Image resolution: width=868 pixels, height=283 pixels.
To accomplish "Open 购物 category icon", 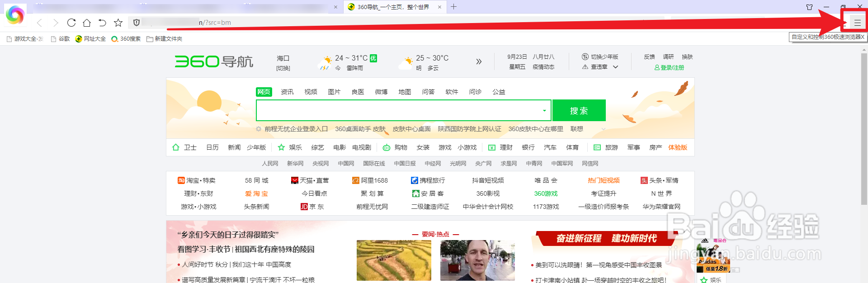I will 395,147.
